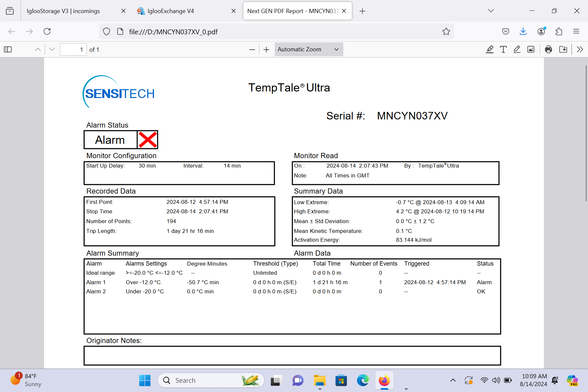This screenshot has height=392, width=588.
Task: Zoom out with the minus button
Action: 252,50
